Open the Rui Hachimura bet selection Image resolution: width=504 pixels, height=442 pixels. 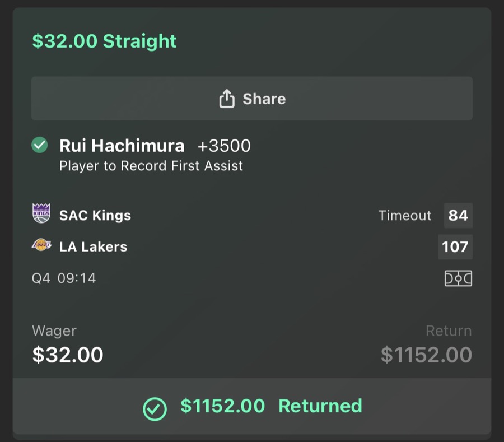[122, 146]
